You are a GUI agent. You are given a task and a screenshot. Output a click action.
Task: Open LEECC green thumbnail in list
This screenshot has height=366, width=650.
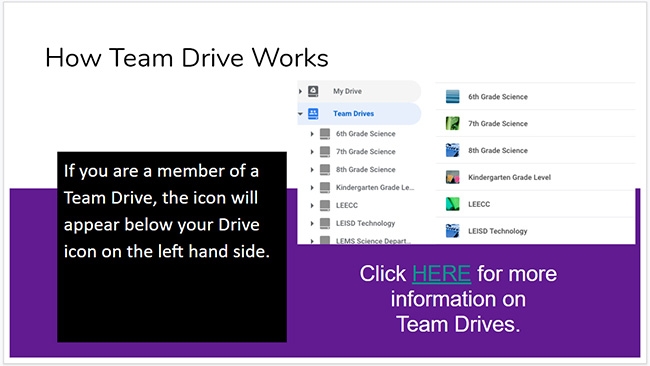(x=453, y=204)
